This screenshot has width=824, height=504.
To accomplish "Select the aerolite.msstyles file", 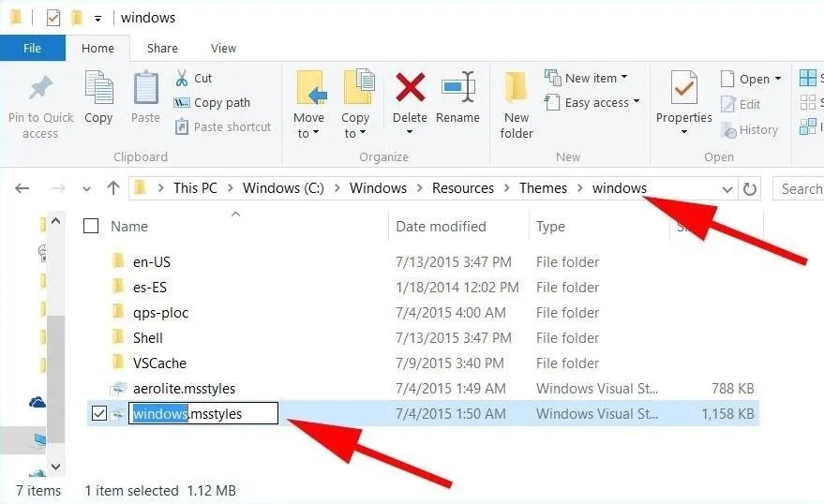I will pos(184,389).
